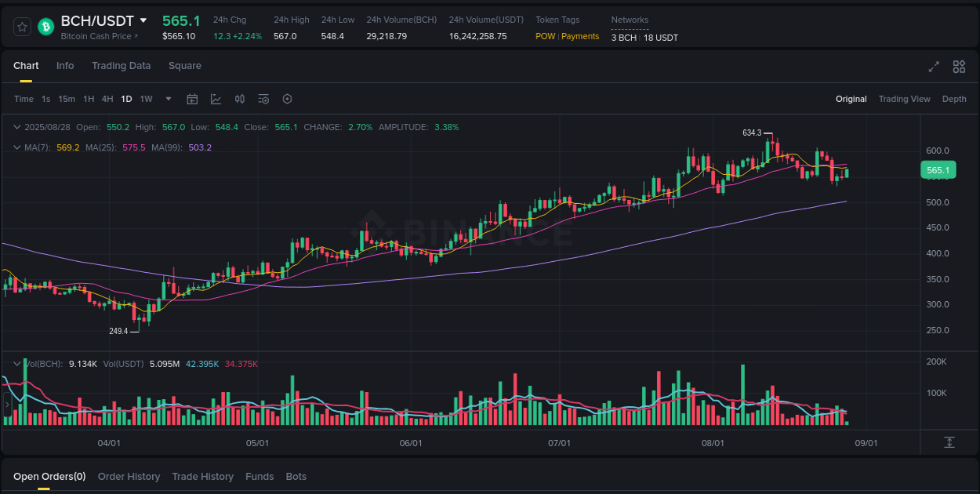
Task: Select the chart style icon
Action: [x=216, y=99]
